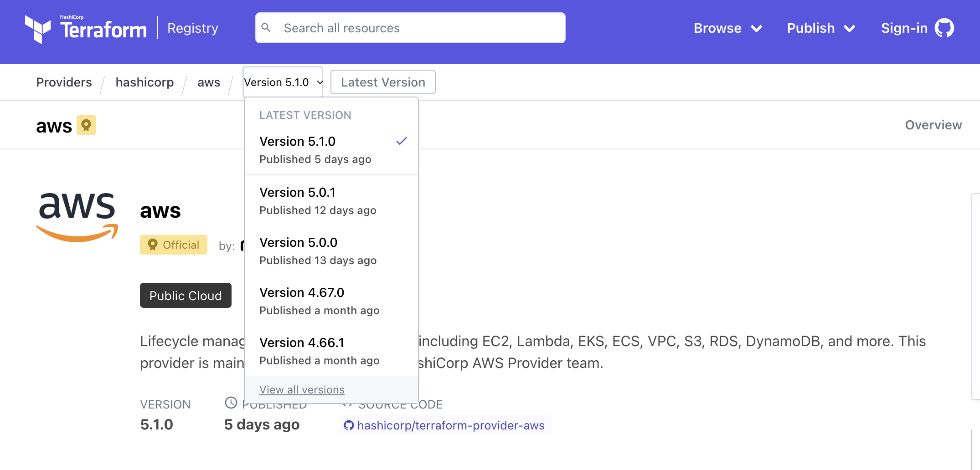This screenshot has height=470, width=980.
Task: Select Version 5.0.1 from the list
Action: [x=331, y=201]
